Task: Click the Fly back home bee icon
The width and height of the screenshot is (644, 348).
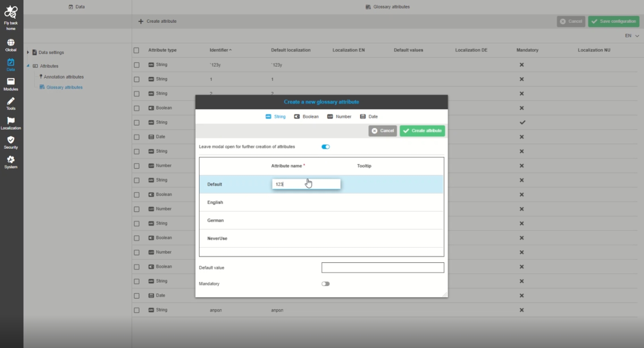Action: click(11, 13)
